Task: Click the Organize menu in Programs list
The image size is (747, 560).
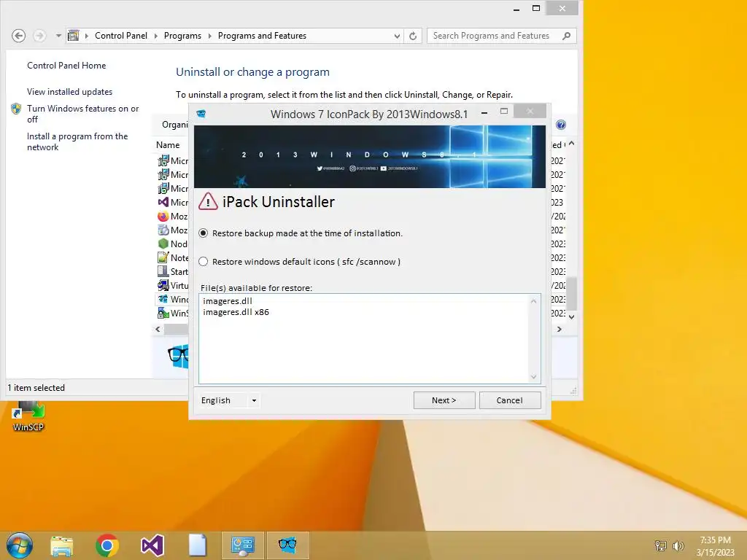Action: click(174, 125)
